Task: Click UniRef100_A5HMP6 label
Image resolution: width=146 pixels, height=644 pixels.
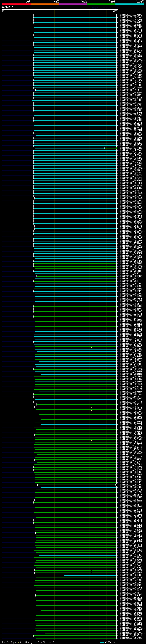Action: [x=131, y=291]
